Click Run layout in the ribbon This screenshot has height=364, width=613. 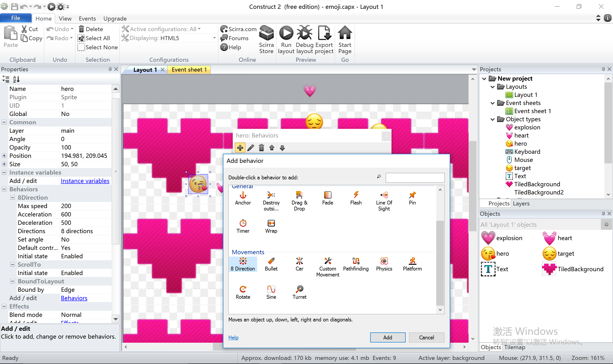pos(286,39)
